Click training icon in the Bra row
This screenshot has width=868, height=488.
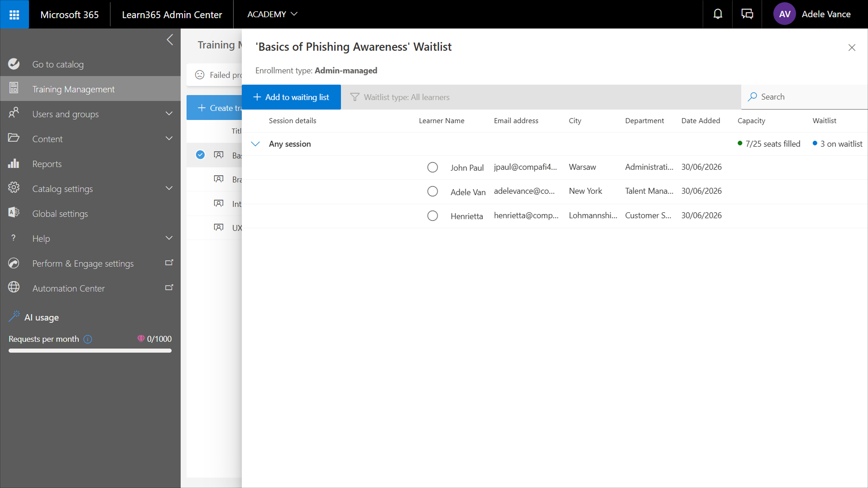(219, 179)
